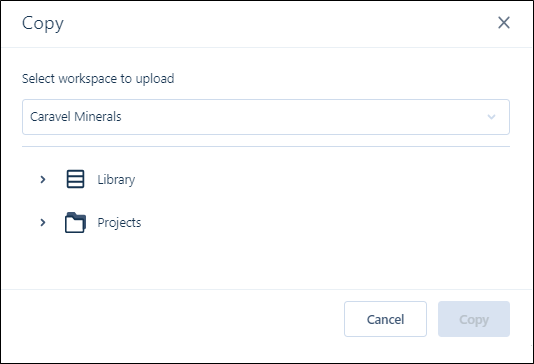Expand the Projects tree node chevron
This screenshot has height=364, width=534.
43,223
